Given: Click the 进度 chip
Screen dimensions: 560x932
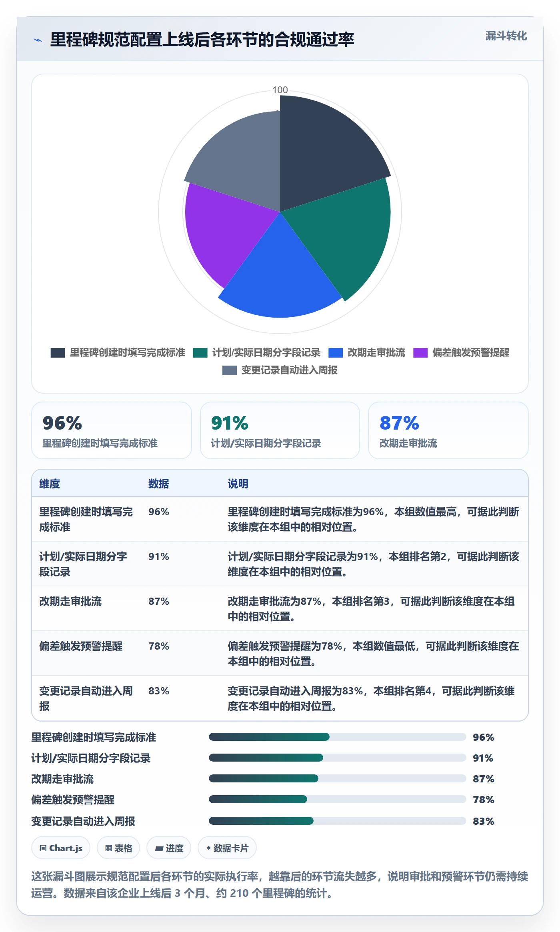Looking at the screenshot, I should (169, 848).
